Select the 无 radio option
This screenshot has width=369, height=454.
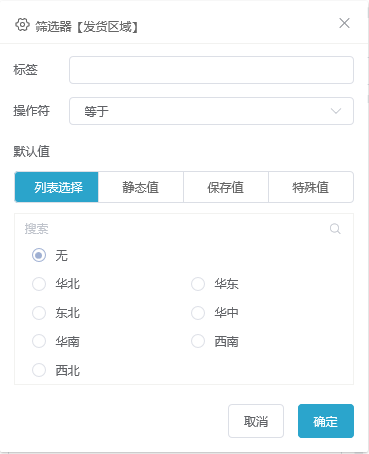(39, 255)
